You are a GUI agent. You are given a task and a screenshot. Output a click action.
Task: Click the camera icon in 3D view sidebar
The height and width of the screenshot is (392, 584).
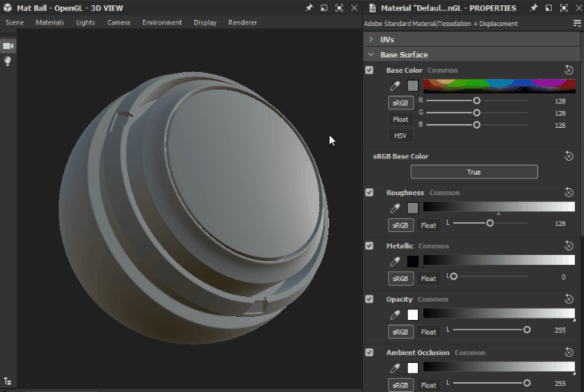[8, 46]
